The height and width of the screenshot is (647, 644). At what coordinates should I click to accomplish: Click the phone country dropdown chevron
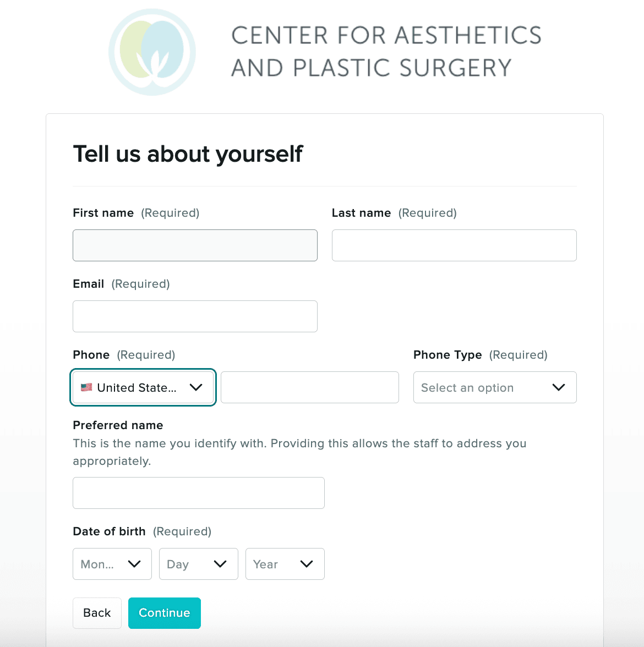[x=196, y=387]
